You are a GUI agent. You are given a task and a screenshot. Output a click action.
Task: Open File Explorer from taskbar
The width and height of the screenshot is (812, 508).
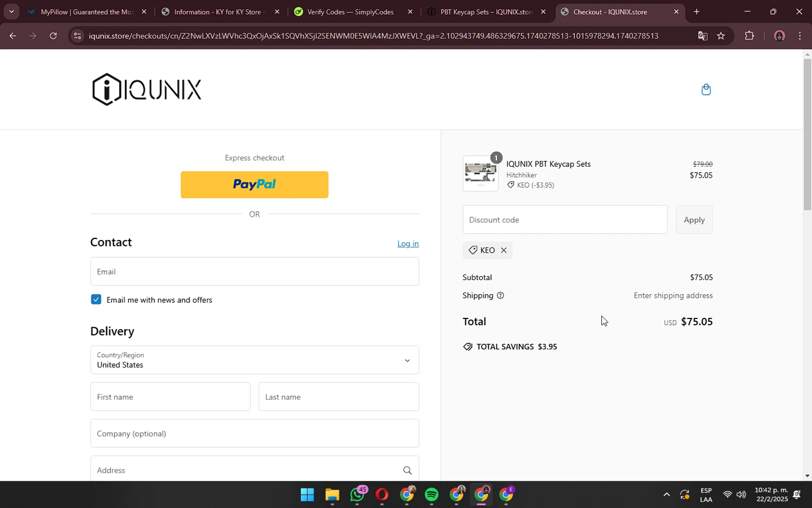[332, 494]
